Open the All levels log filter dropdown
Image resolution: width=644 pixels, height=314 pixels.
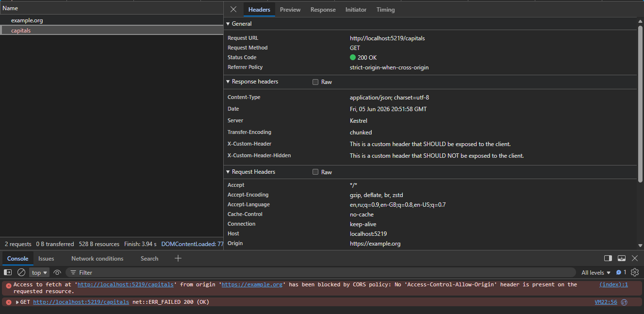(x=596, y=272)
